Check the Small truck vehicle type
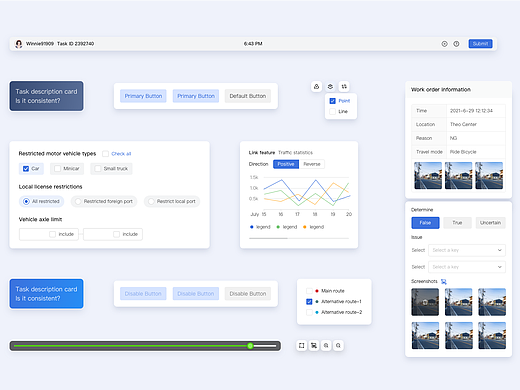The width and height of the screenshot is (520, 390). [97, 169]
